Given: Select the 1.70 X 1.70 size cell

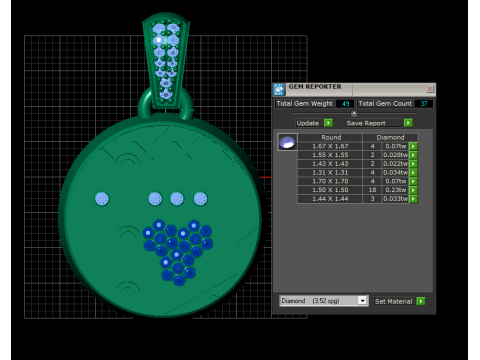Looking at the screenshot, I should [x=330, y=181].
